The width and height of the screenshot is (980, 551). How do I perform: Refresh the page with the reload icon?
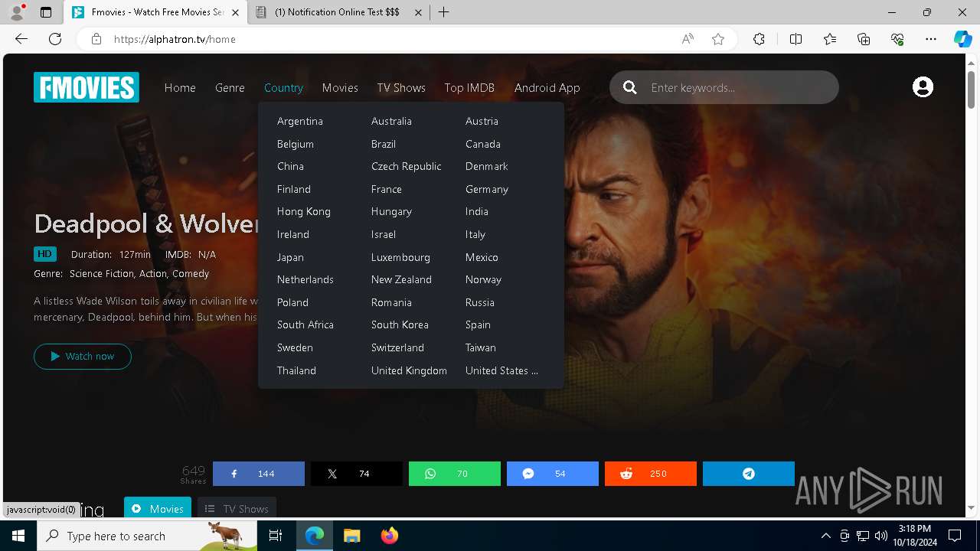coord(55,39)
